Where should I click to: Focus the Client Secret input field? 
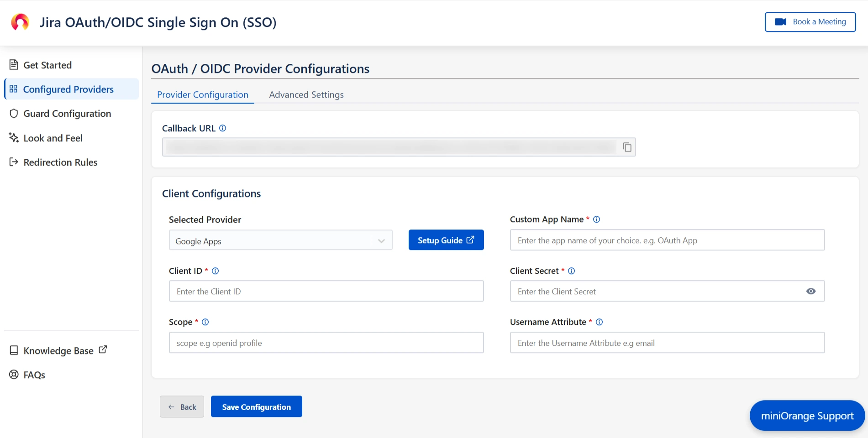click(x=667, y=291)
